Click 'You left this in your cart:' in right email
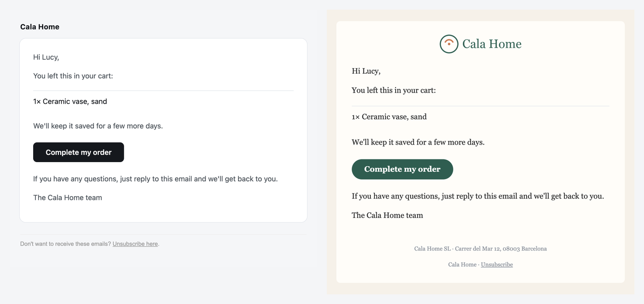This screenshot has height=304, width=644. tap(394, 90)
